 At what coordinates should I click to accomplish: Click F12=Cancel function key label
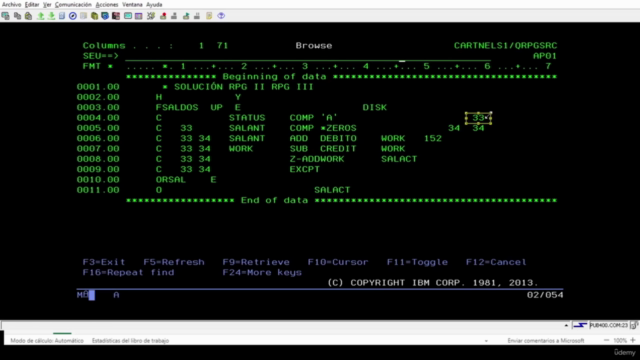[x=496, y=262]
